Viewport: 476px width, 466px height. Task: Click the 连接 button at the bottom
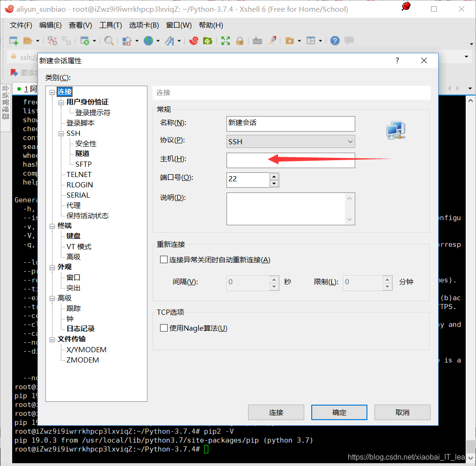coord(276,412)
